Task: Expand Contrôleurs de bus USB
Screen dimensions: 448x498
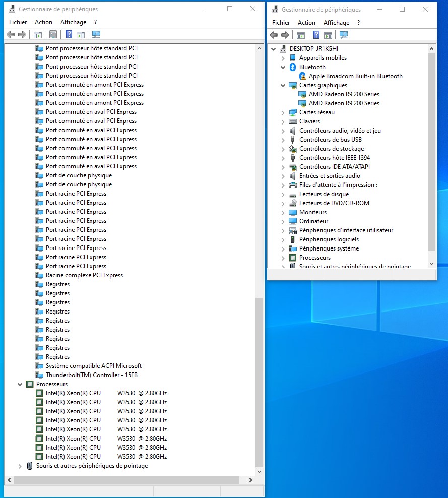Action: tap(283, 140)
